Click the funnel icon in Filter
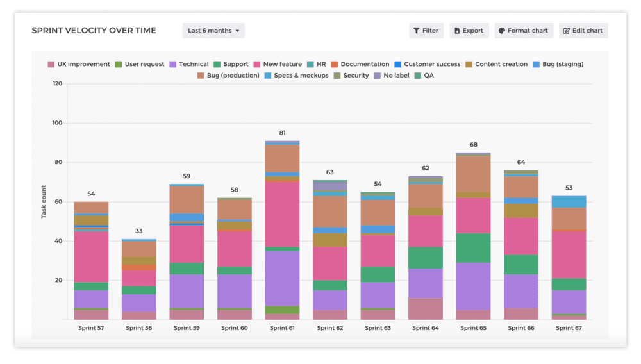This screenshot has height=364, width=641. click(417, 31)
